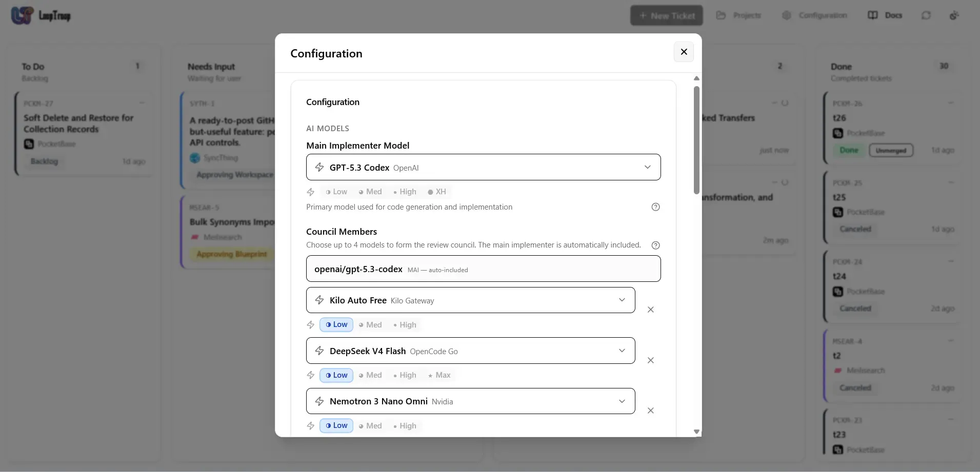Select High effort for DeepSeek V4 Flash
Image resolution: width=980 pixels, height=472 pixels.
click(x=405, y=375)
